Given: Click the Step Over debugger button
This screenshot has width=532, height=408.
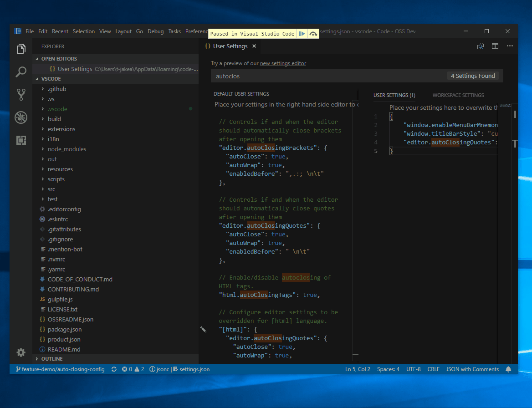Looking at the screenshot, I should coord(313,34).
